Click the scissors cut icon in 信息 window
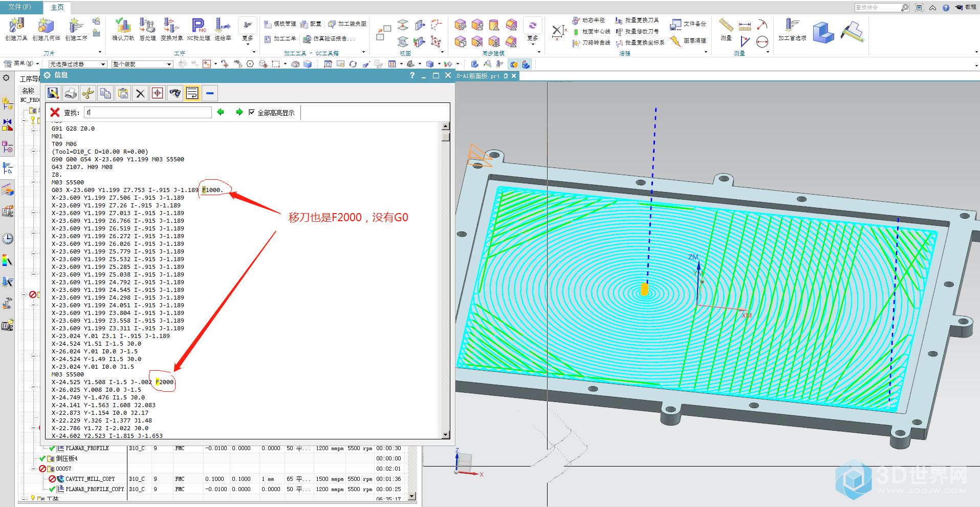Image resolution: width=980 pixels, height=507 pixels. click(88, 93)
